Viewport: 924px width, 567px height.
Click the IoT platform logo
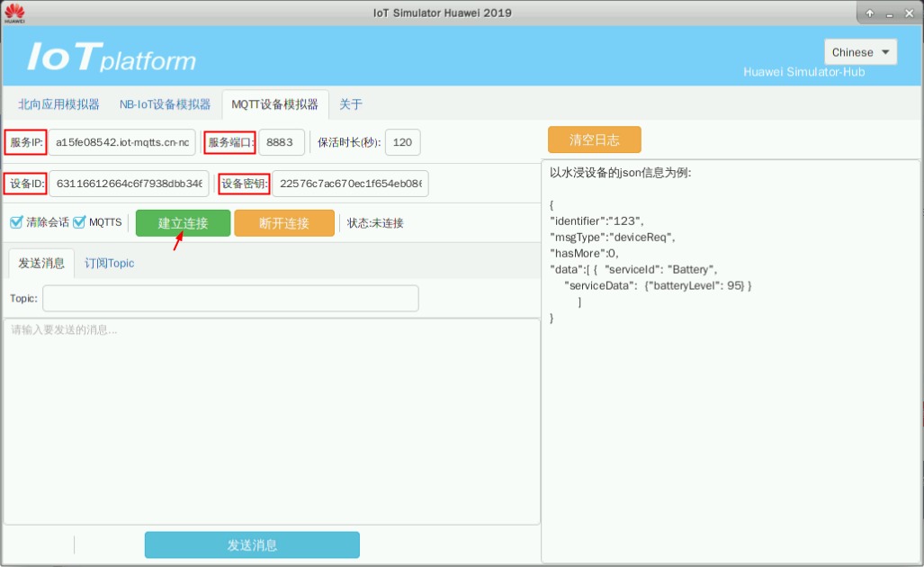click(x=112, y=58)
